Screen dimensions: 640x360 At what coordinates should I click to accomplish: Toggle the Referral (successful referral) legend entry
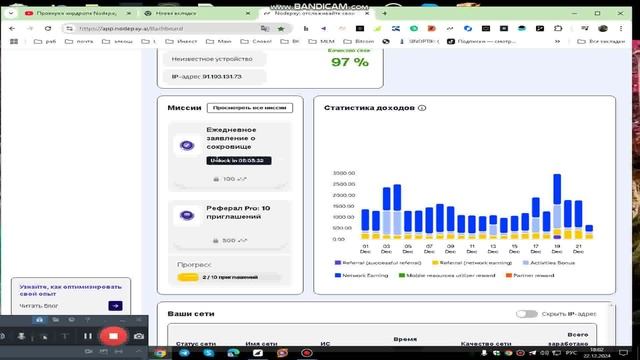click(378, 263)
